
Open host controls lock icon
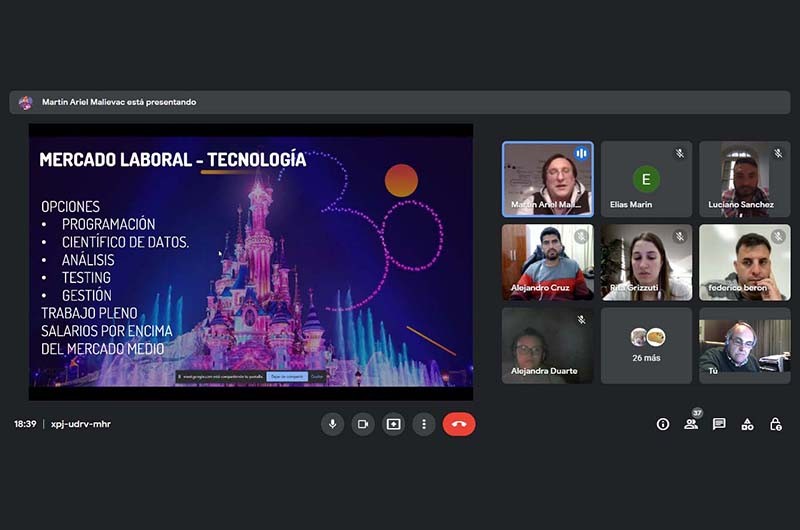coord(775,424)
